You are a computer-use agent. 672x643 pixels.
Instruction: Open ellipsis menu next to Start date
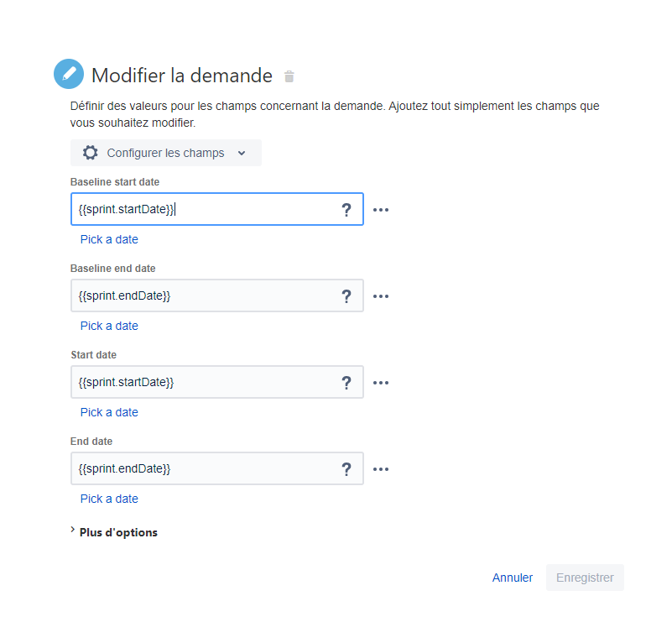click(381, 383)
